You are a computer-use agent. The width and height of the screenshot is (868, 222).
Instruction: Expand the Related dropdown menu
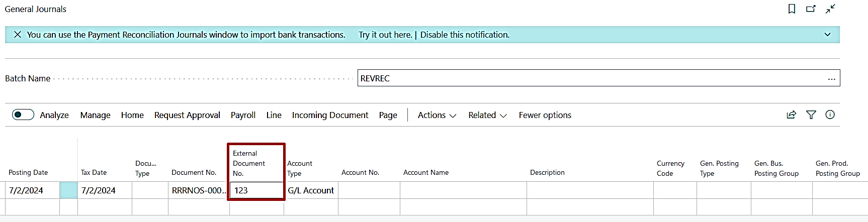(x=487, y=115)
